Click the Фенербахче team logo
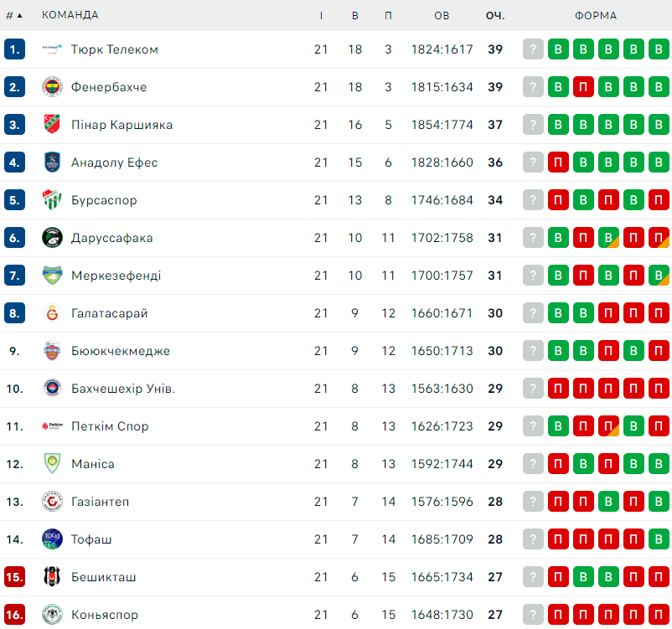The width and height of the screenshot is (672, 629). (x=52, y=87)
